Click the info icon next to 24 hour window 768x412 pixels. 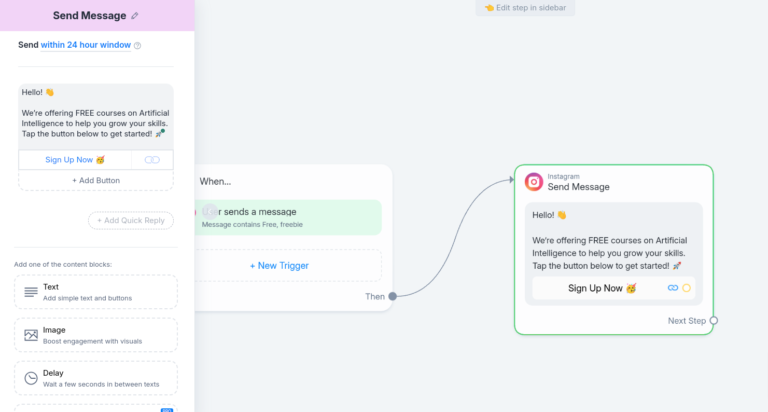[138, 45]
